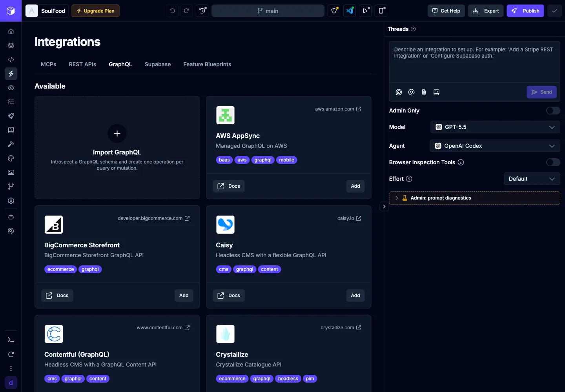565x392 pixels.
Task: Open the Model dropdown showing GPT-5.5
Action: (495, 127)
